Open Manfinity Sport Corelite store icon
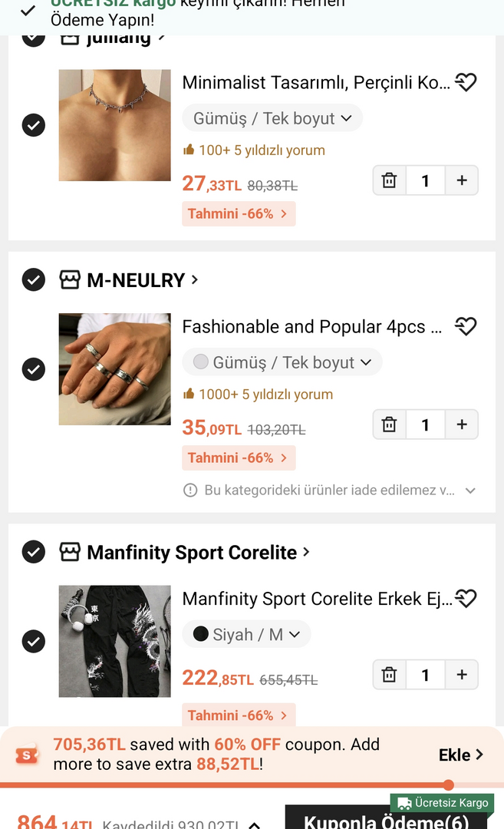 [70, 552]
